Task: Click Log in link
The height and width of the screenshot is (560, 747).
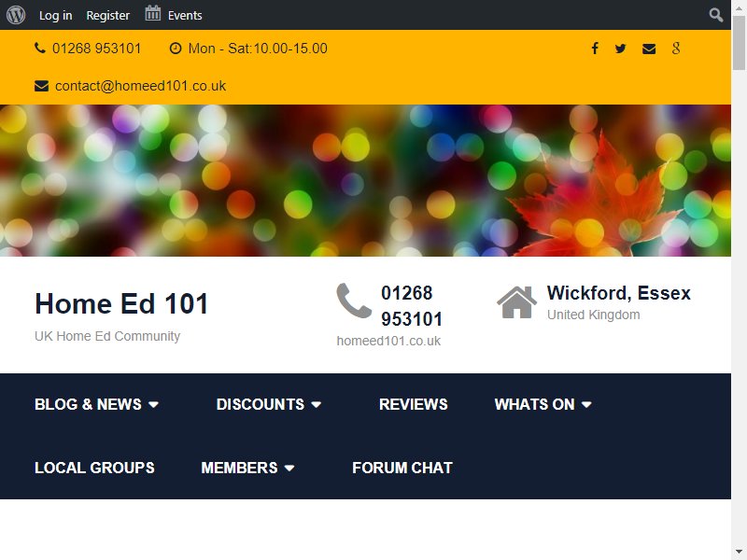Action: [55, 15]
